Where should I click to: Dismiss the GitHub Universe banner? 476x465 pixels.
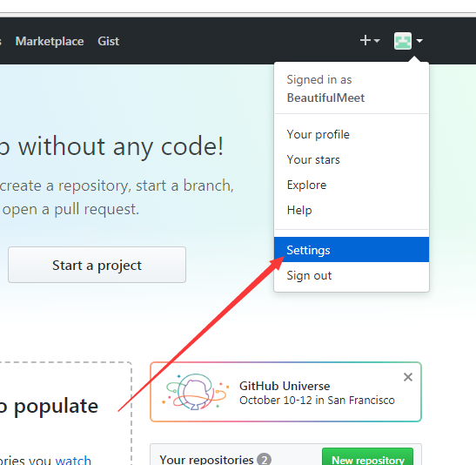pyautogui.click(x=408, y=377)
